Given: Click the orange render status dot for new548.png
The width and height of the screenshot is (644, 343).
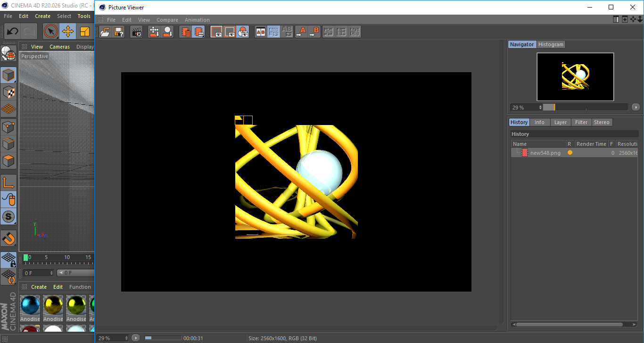Looking at the screenshot, I should [570, 153].
